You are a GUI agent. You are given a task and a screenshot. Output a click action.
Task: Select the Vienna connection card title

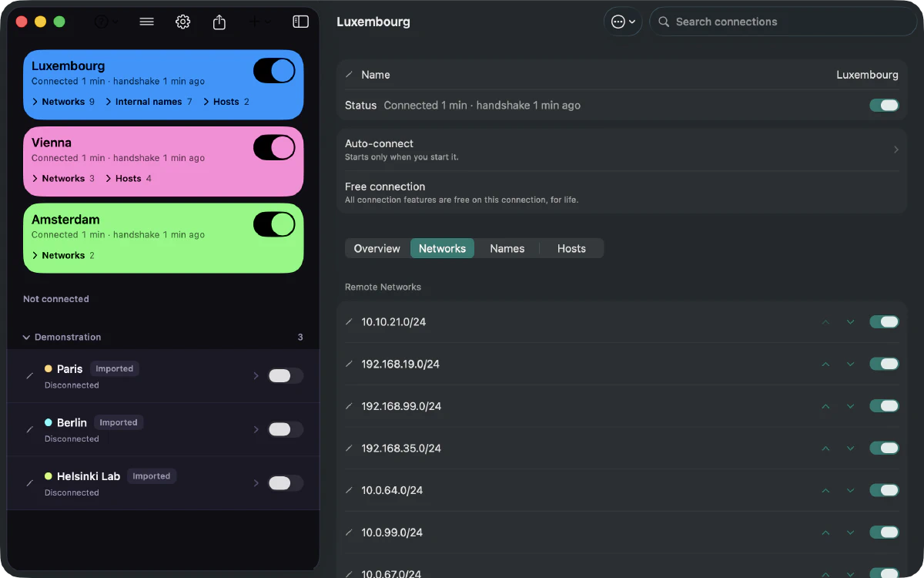[x=52, y=143]
